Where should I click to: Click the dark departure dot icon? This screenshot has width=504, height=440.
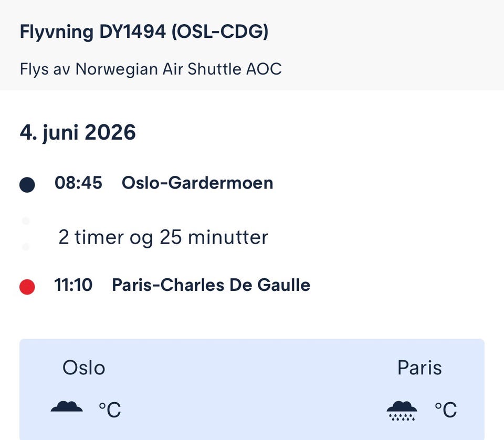[27, 185]
